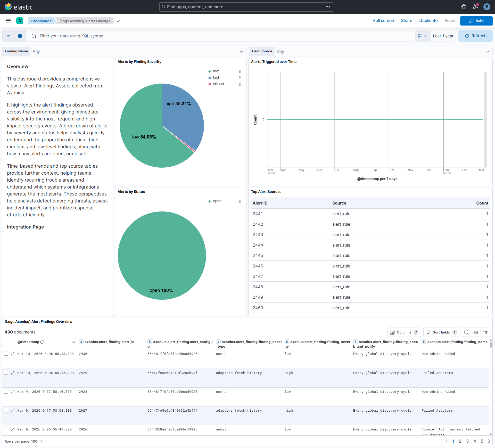The width and height of the screenshot is (495, 448).
Task: Open the Integration Page link
Action: pos(25,227)
